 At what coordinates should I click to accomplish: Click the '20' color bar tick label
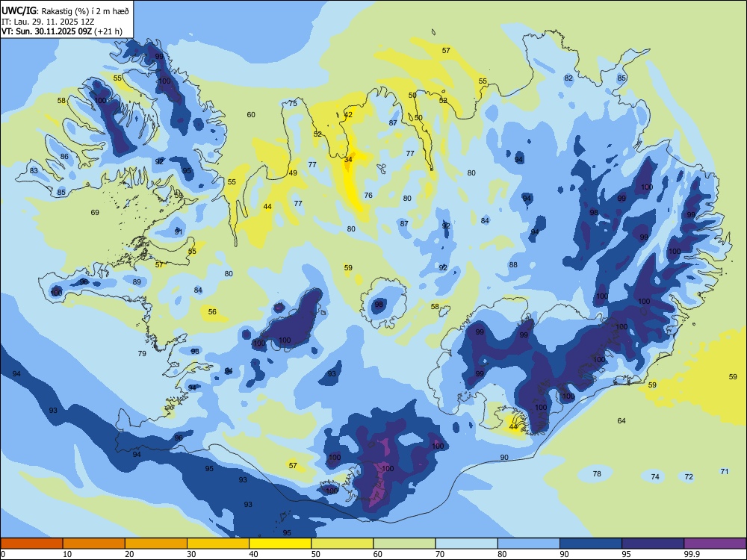(x=129, y=554)
